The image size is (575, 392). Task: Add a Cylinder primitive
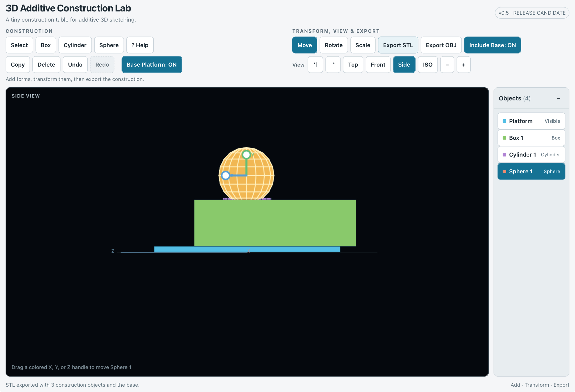[x=75, y=45]
